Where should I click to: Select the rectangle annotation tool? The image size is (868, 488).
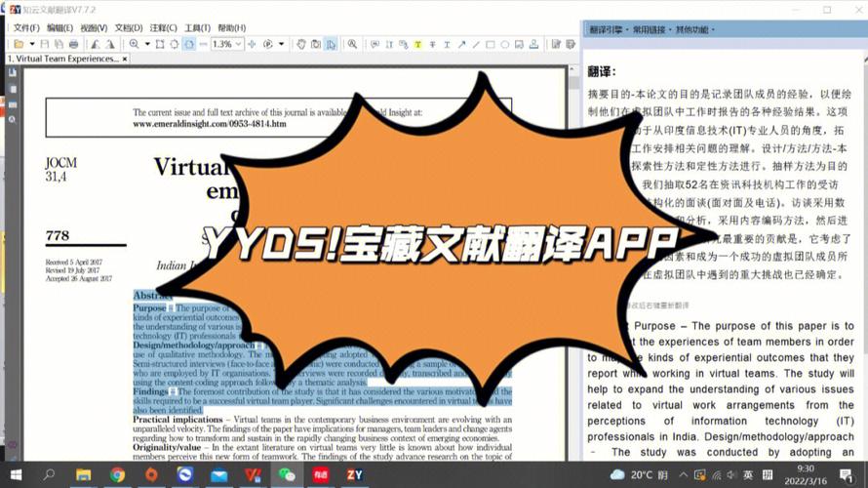point(491,44)
